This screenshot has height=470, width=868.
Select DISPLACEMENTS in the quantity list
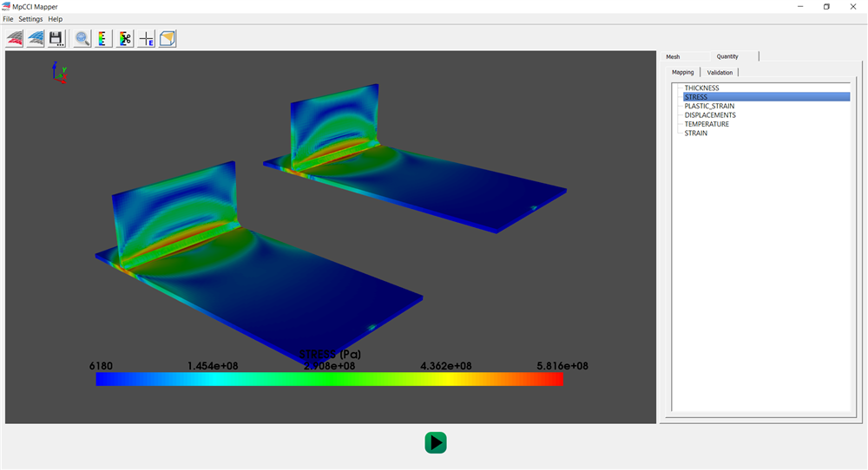click(709, 115)
